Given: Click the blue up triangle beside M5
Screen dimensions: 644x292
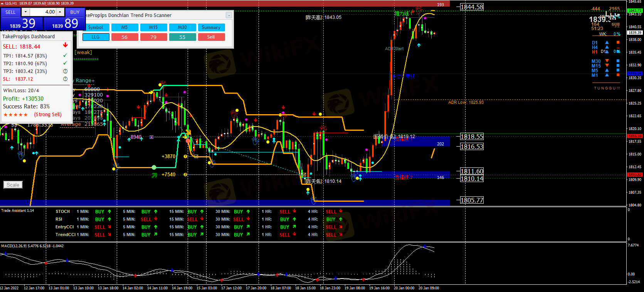Looking at the screenshot, I should 607,71.
